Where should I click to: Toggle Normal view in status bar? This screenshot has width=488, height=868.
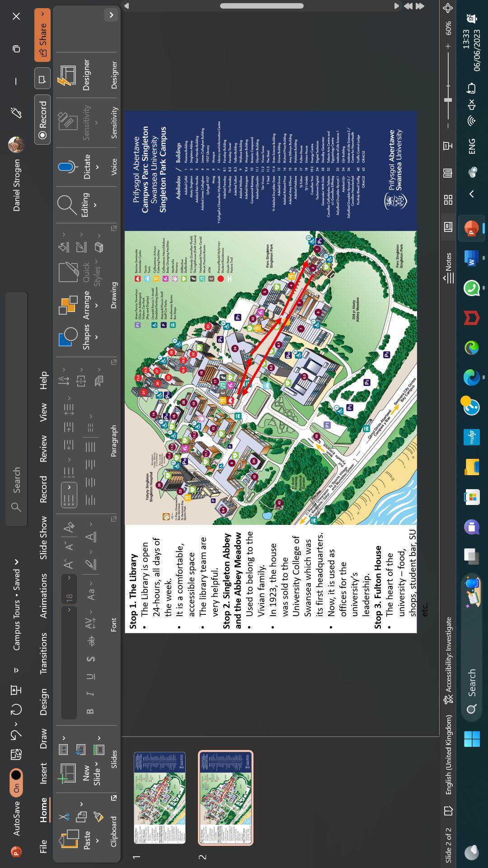[x=448, y=226]
